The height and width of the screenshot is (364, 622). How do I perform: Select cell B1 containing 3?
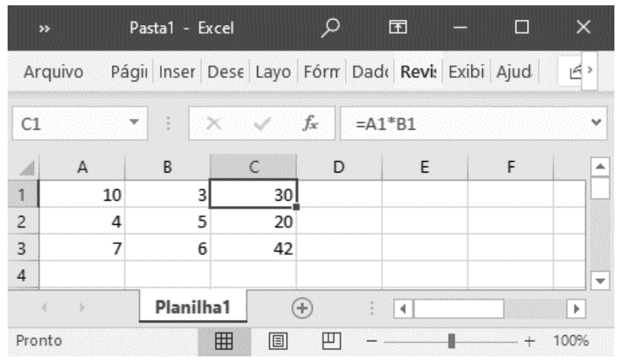[167, 195]
